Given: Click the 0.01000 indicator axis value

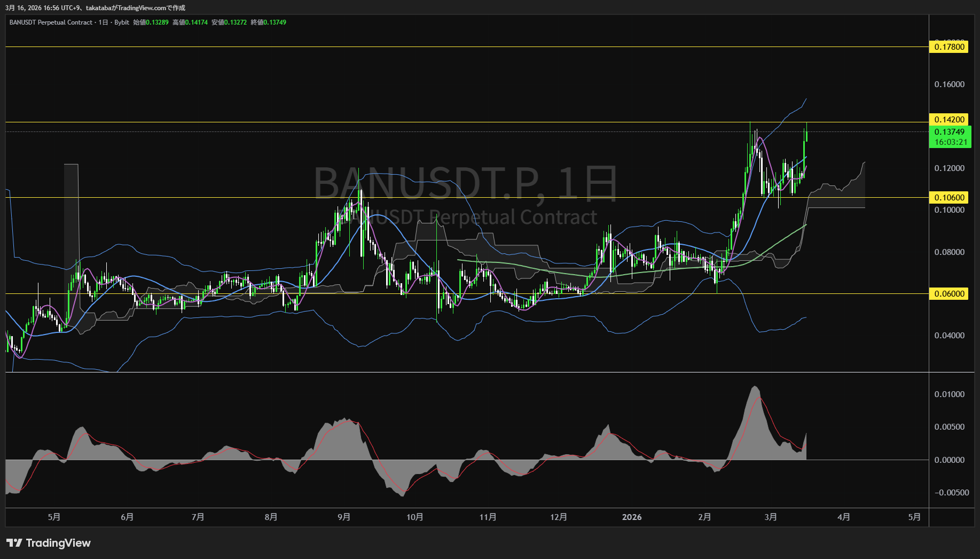Looking at the screenshot, I should [x=950, y=394].
